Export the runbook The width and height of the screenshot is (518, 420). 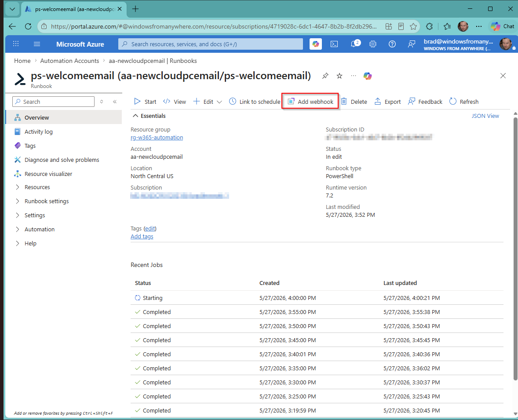point(387,102)
